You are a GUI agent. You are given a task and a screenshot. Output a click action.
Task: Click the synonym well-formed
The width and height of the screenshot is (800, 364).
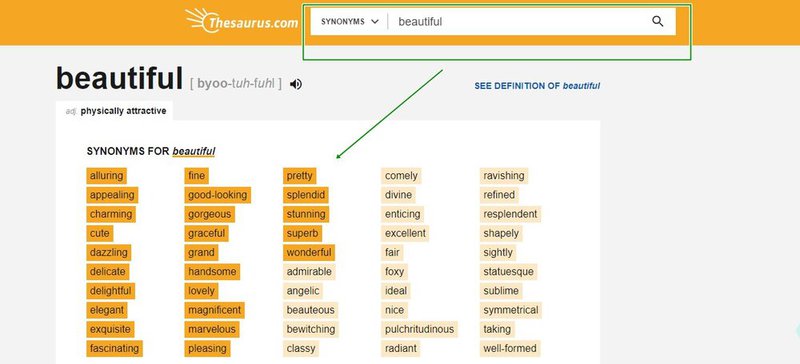pyautogui.click(x=510, y=349)
